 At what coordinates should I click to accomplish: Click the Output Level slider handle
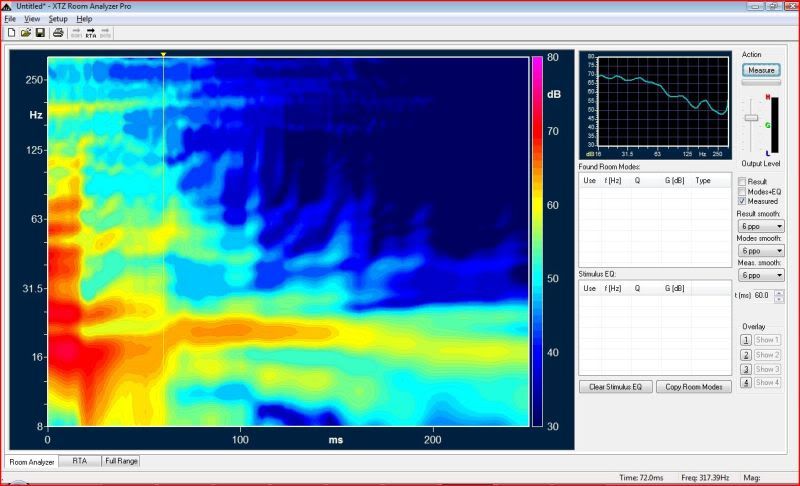pyautogui.click(x=750, y=118)
